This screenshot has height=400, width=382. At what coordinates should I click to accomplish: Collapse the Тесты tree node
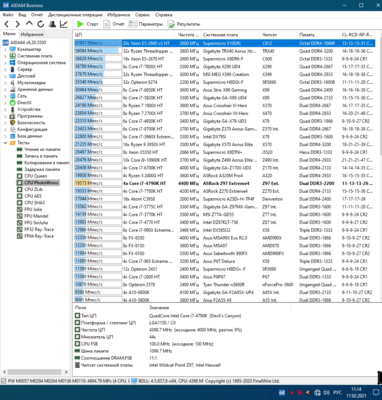[5, 143]
